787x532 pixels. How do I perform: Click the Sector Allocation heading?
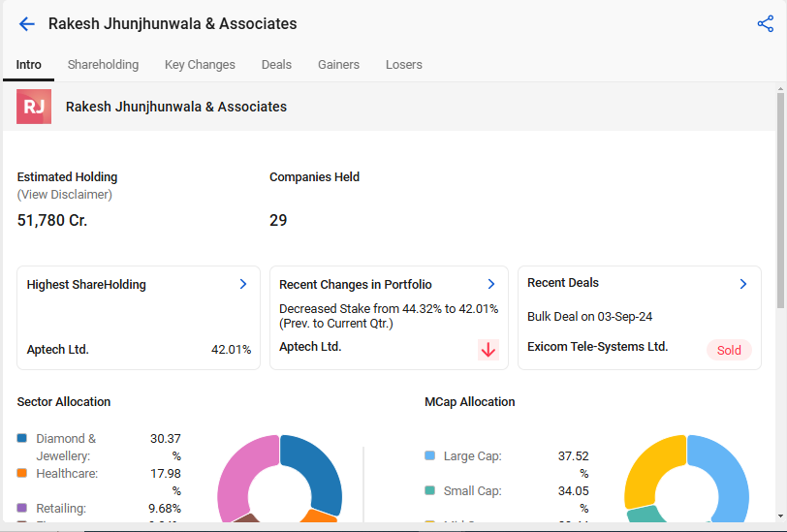[x=64, y=401]
